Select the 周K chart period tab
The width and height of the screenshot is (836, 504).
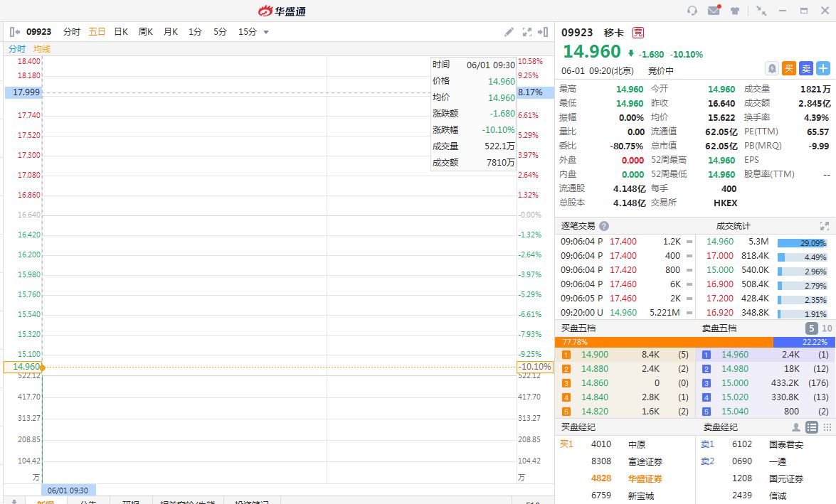(x=146, y=32)
